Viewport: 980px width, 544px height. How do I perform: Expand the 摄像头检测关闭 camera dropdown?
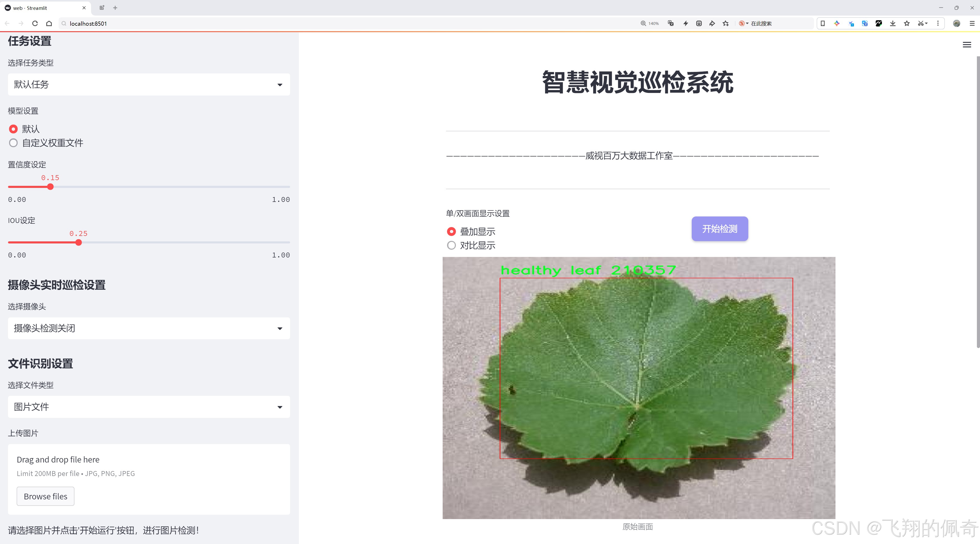pos(149,328)
